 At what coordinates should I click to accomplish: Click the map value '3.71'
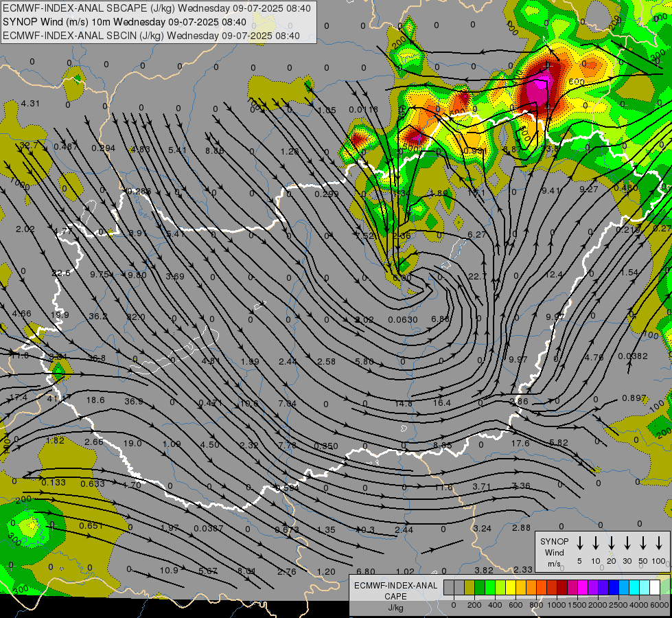[x=482, y=486]
